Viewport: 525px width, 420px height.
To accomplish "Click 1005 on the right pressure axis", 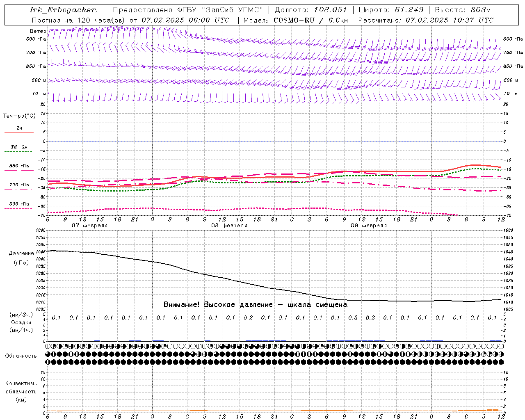I will [508, 310].
